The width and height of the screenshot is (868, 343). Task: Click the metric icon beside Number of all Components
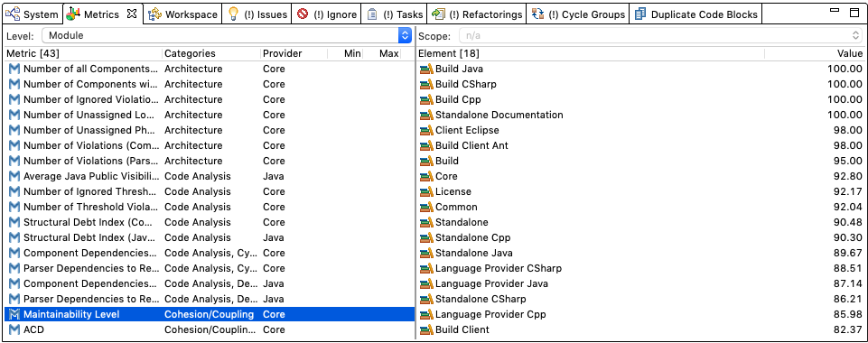click(x=14, y=70)
